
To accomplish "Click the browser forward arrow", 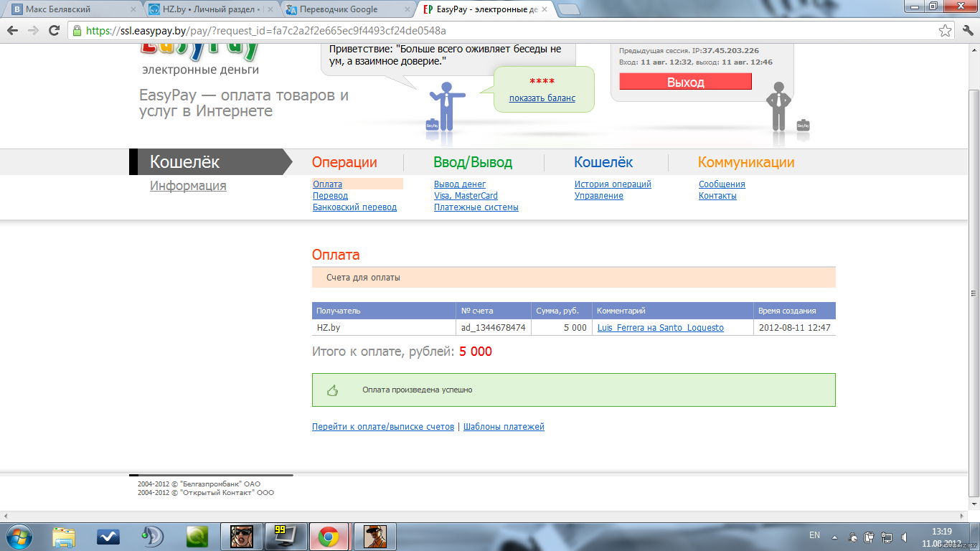I will pos(33,31).
